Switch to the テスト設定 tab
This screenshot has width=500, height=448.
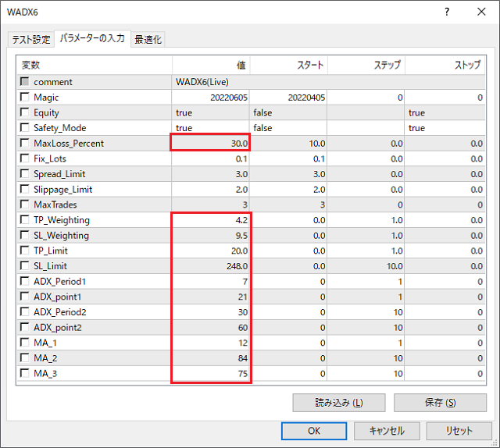(x=31, y=39)
